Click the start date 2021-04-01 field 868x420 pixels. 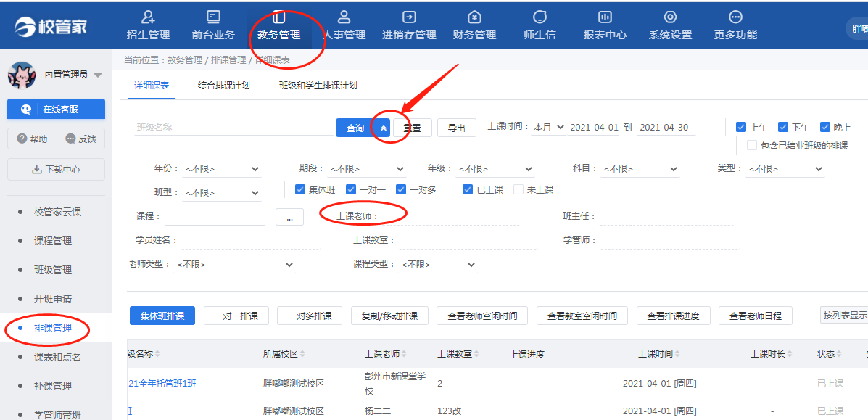(594, 128)
